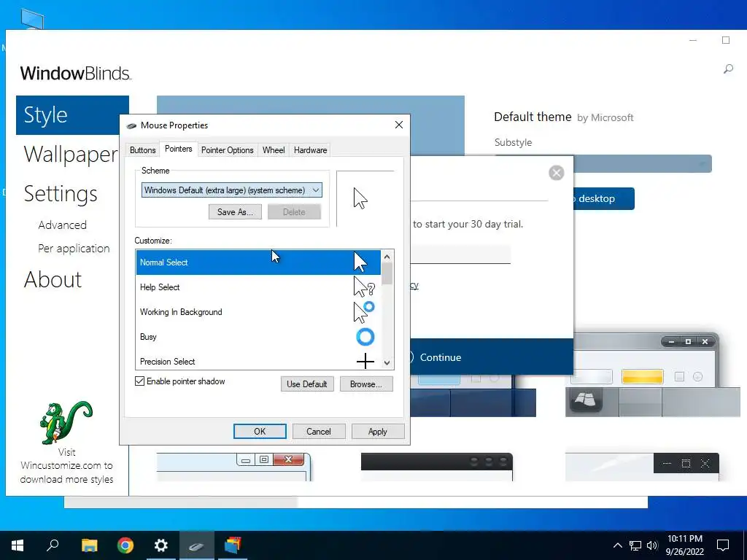Click the WindowBlinds search magnifier icon

click(x=728, y=69)
